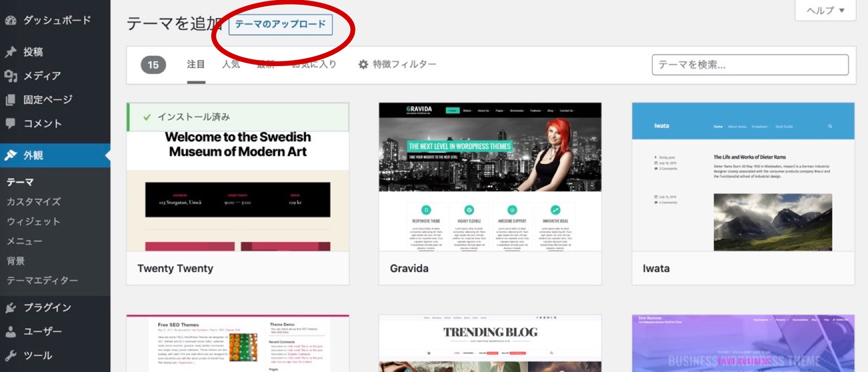Click the テーマを検索 search field
The height and width of the screenshot is (372, 868).
[x=749, y=65]
